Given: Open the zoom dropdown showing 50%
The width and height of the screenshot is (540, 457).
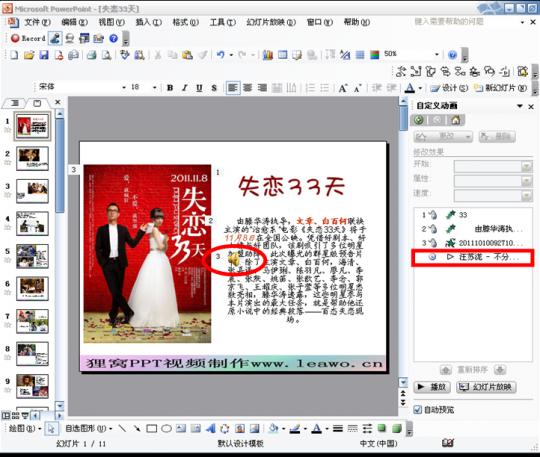Looking at the screenshot, I should click(x=437, y=54).
